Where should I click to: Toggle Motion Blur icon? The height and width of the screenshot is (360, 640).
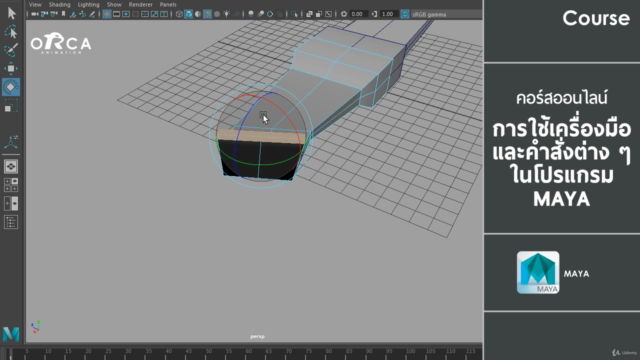pos(260,14)
